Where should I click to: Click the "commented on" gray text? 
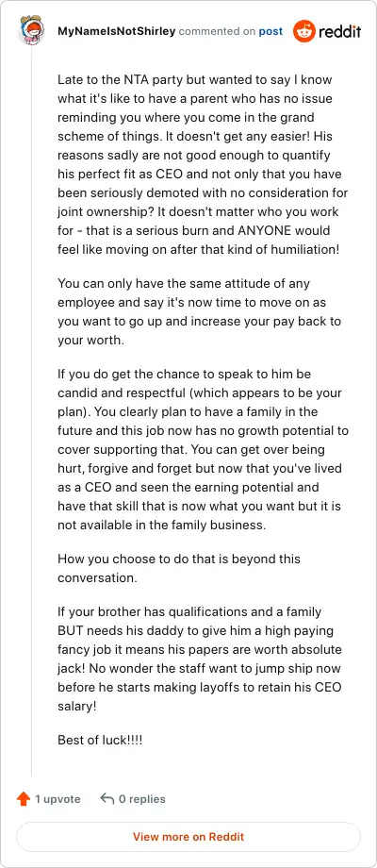[217, 31]
